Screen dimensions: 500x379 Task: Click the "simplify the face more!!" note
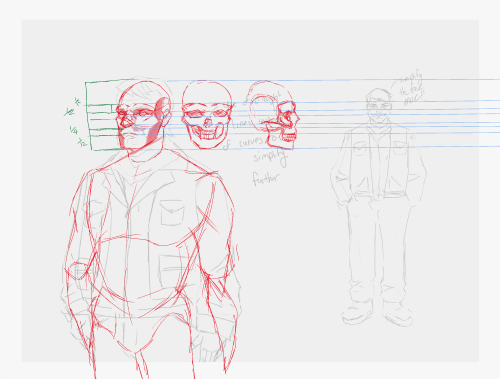click(412, 89)
